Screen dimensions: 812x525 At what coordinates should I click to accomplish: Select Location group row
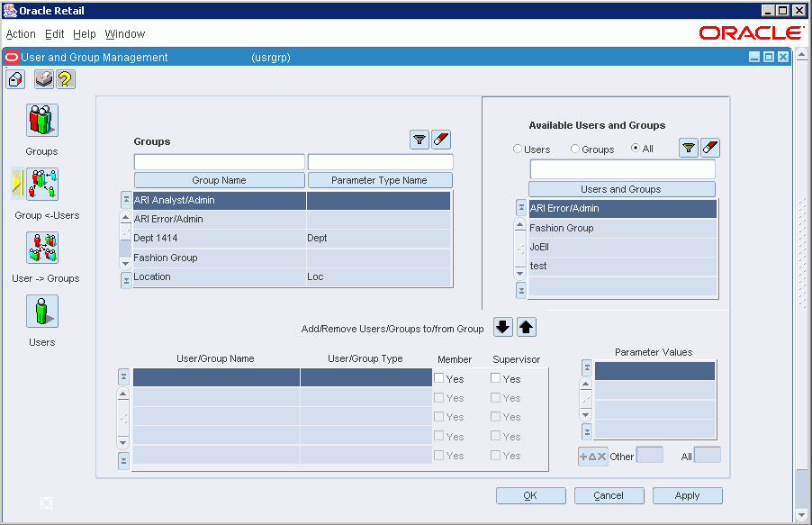(292, 276)
